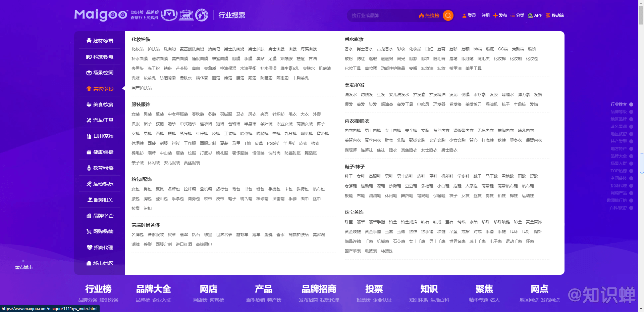This screenshot has width=644, height=312.
Task: Open the 品牌招商 bottom tab
Action: (319, 289)
